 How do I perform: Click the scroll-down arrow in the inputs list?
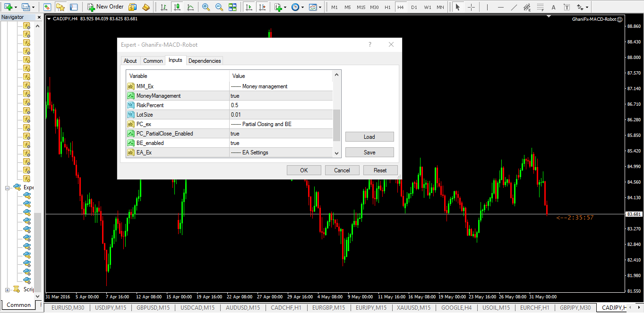(x=336, y=153)
